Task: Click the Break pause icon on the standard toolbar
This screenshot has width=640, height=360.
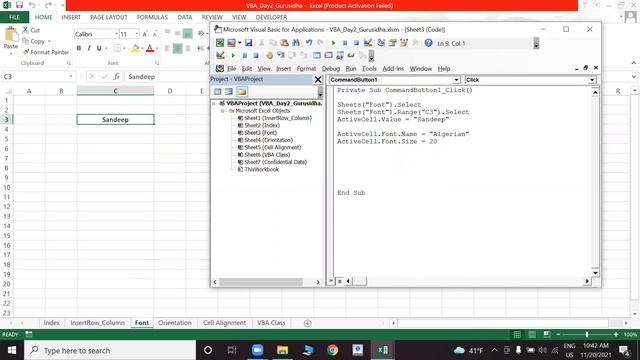Action: pos(345,43)
